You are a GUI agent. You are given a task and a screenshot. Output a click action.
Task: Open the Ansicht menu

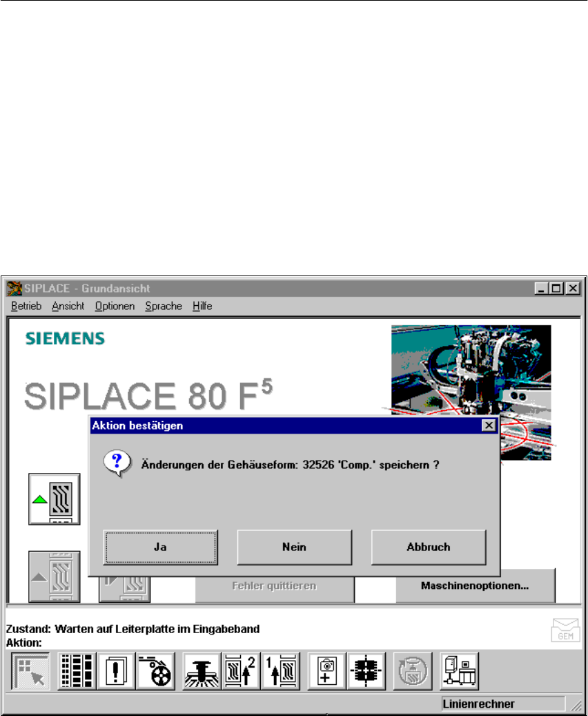point(68,306)
